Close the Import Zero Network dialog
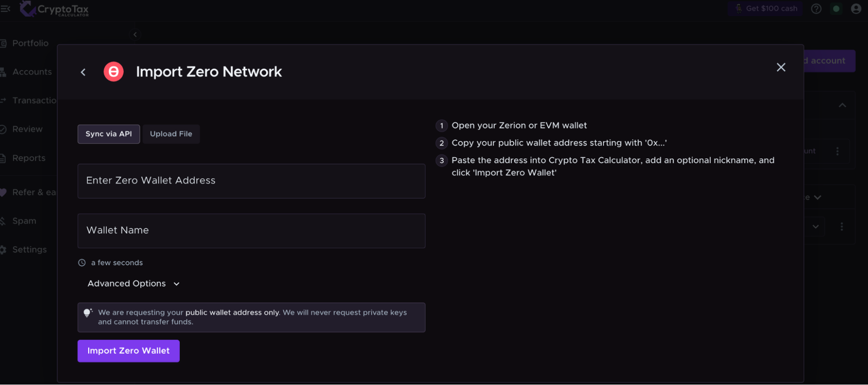868x385 pixels. click(x=780, y=67)
